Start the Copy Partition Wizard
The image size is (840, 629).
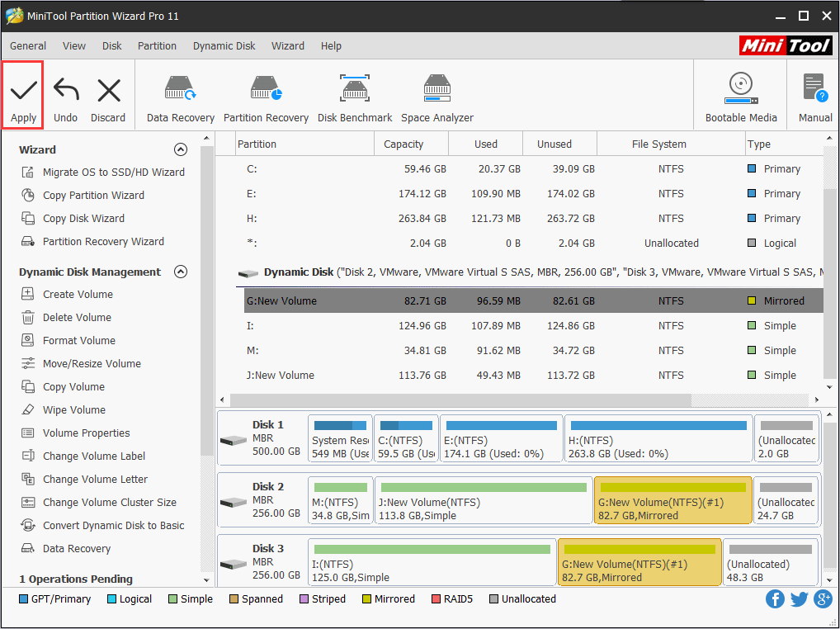click(x=83, y=195)
